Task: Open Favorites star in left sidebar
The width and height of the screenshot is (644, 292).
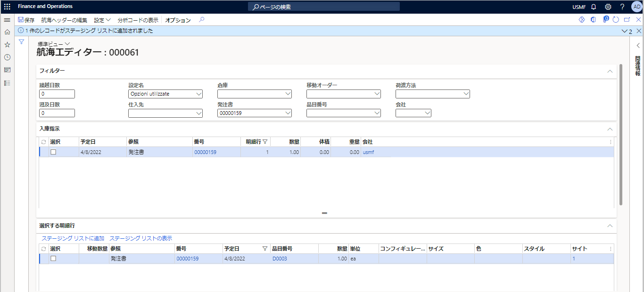Action: [x=7, y=45]
